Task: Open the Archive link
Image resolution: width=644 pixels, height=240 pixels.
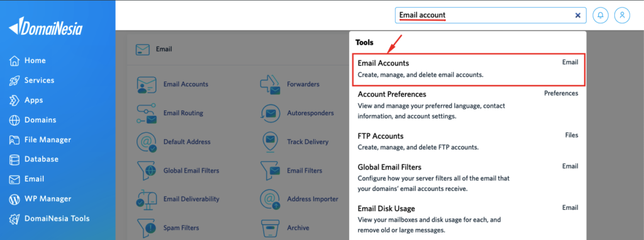Action: [298, 227]
